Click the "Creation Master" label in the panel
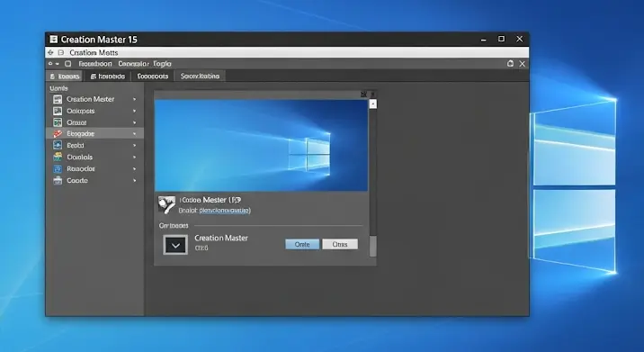The image size is (644, 352). click(x=221, y=238)
